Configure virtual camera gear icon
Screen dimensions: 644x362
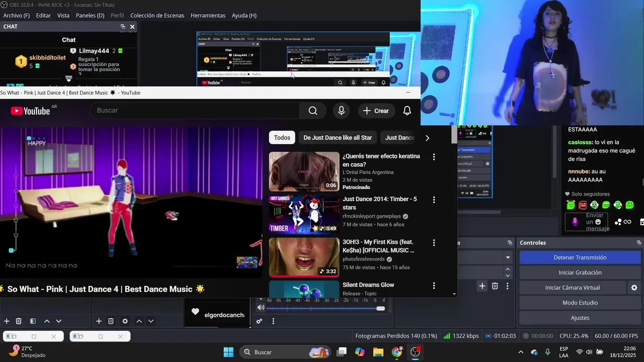tap(634, 288)
